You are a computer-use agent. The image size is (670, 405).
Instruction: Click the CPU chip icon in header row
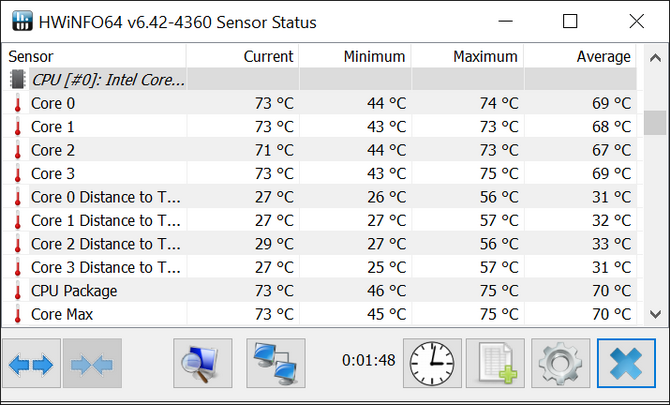click(x=18, y=79)
